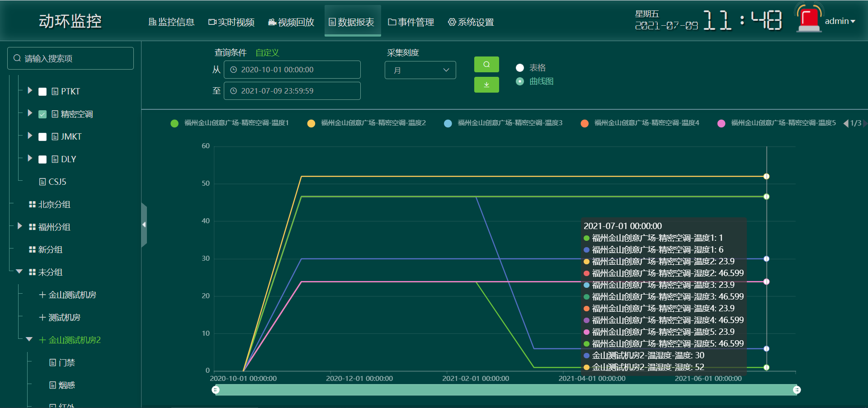Select 金山测试机房 in the tree

(72, 295)
